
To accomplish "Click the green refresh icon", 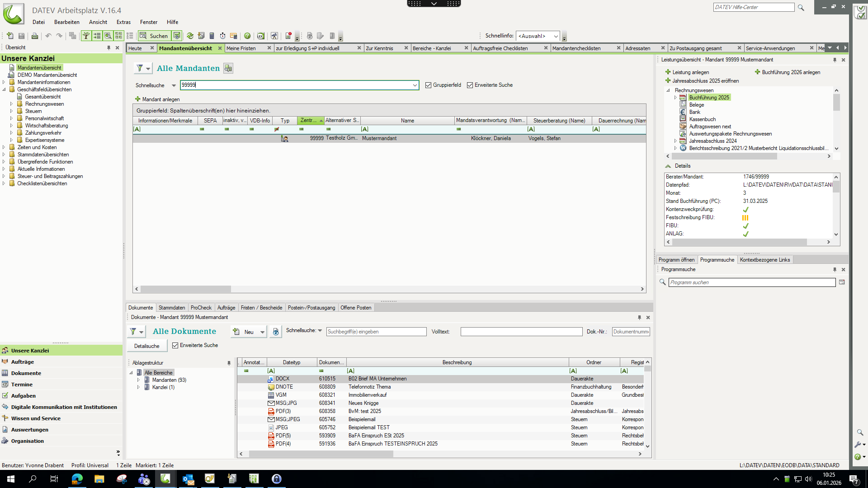I will pos(190,36).
